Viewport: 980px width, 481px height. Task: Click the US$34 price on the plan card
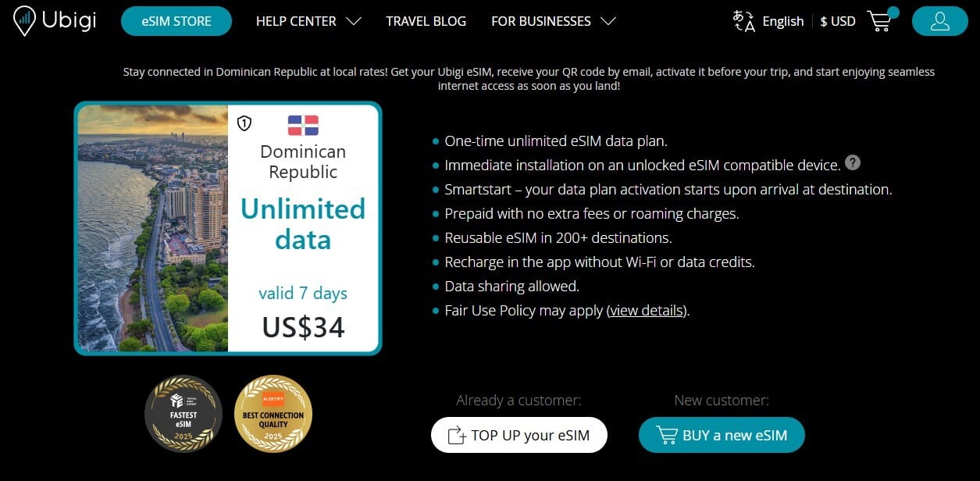[x=303, y=328]
